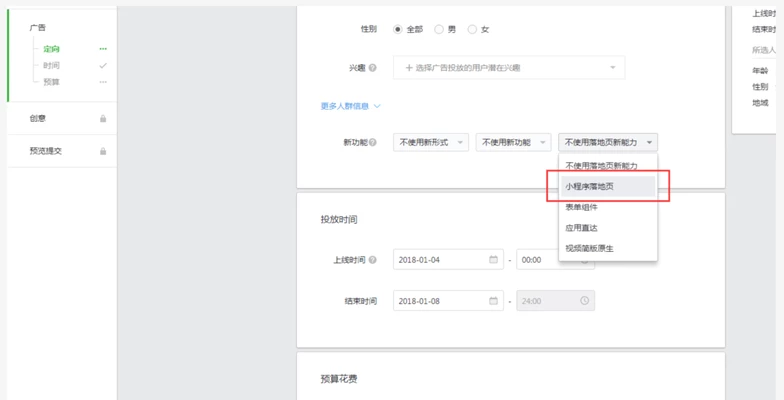784x400 pixels.
Task: Select 应用直达 option in the list
Action: 582,227
